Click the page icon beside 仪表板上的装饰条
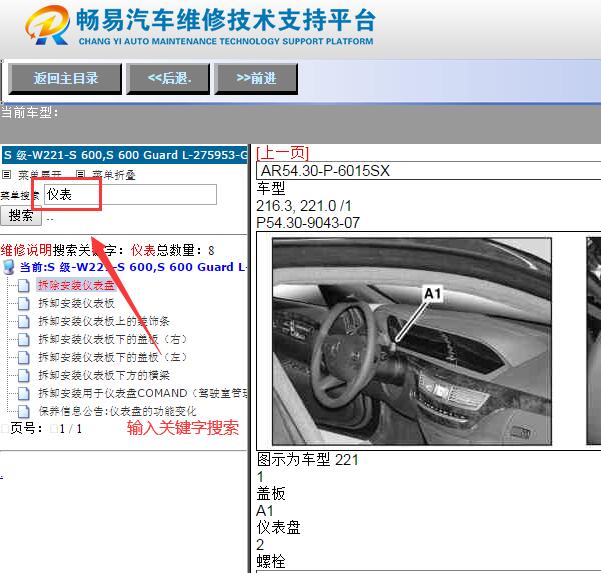This screenshot has width=601, height=573. point(23,322)
